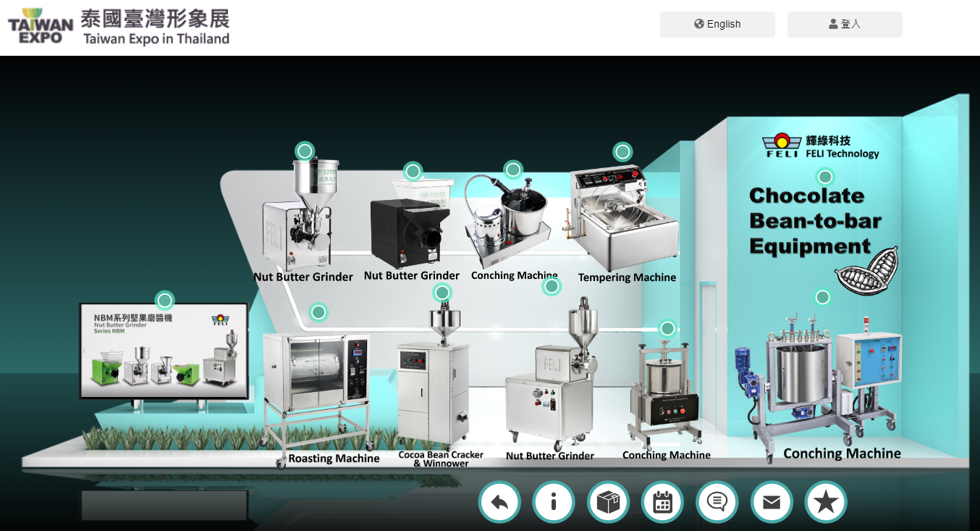Click the 登入 login button
980x531 pixels.
tap(844, 24)
